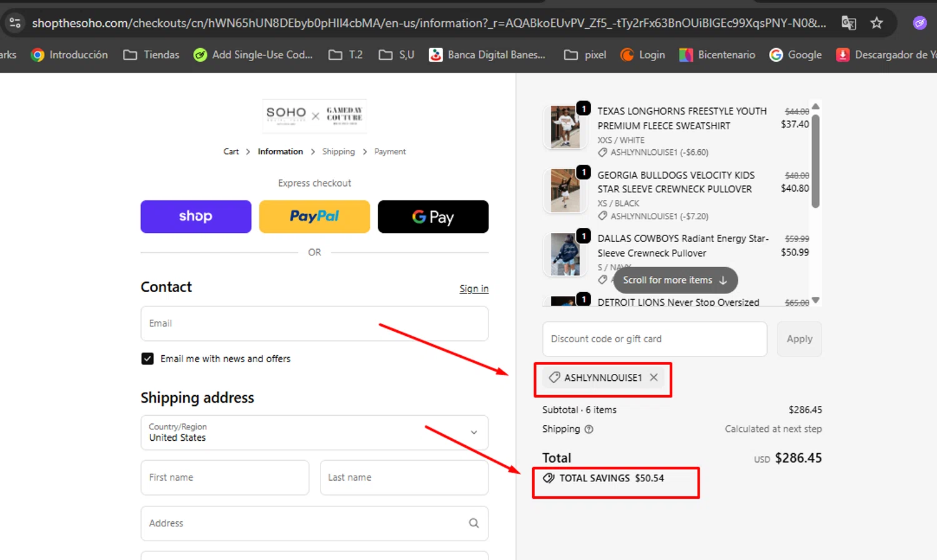Click Georgia Bulldogs pullover thumbnail

(x=565, y=190)
